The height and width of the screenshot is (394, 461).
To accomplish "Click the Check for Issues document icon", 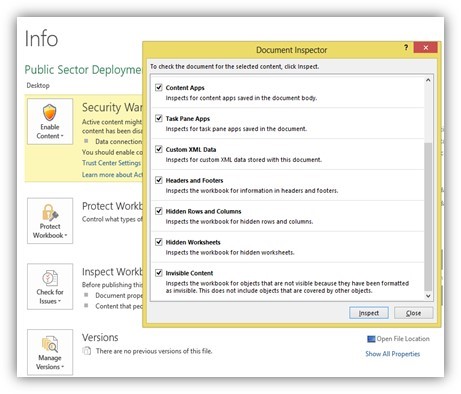I will (x=50, y=278).
